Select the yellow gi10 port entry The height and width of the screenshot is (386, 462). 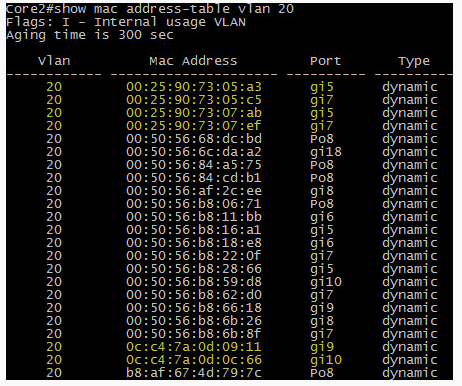(326, 361)
